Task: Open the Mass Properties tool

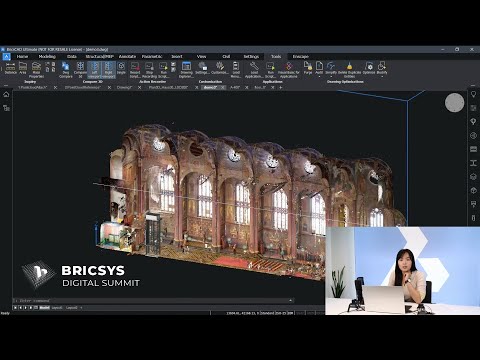Action: [36, 70]
